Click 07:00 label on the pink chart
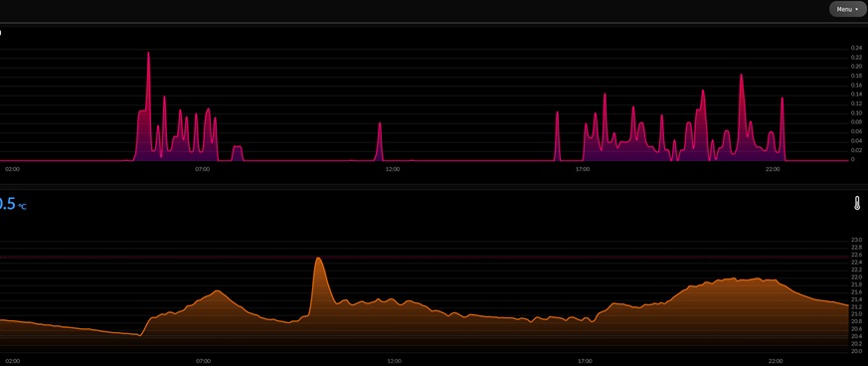 pyautogui.click(x=203, y=169)
